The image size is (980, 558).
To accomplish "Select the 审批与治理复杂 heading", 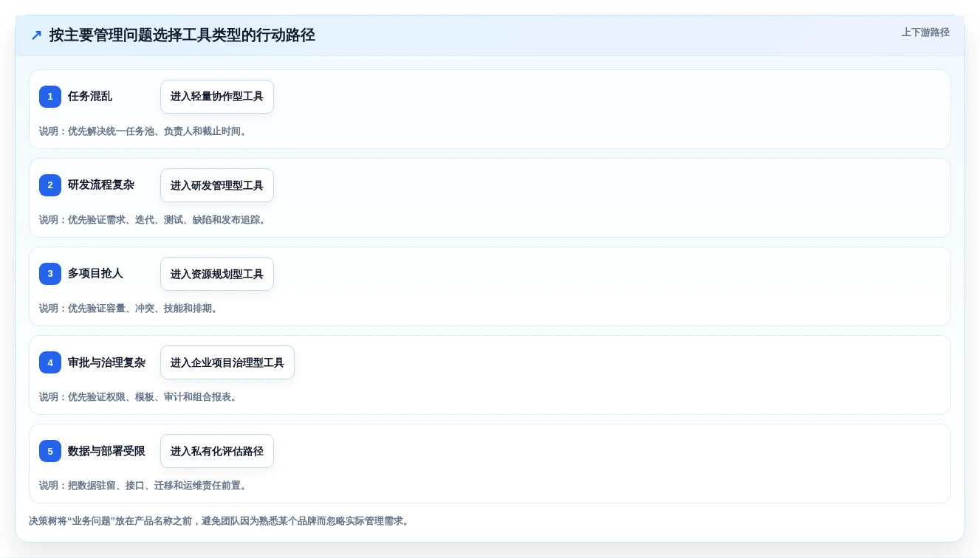I will coord(106,362).
